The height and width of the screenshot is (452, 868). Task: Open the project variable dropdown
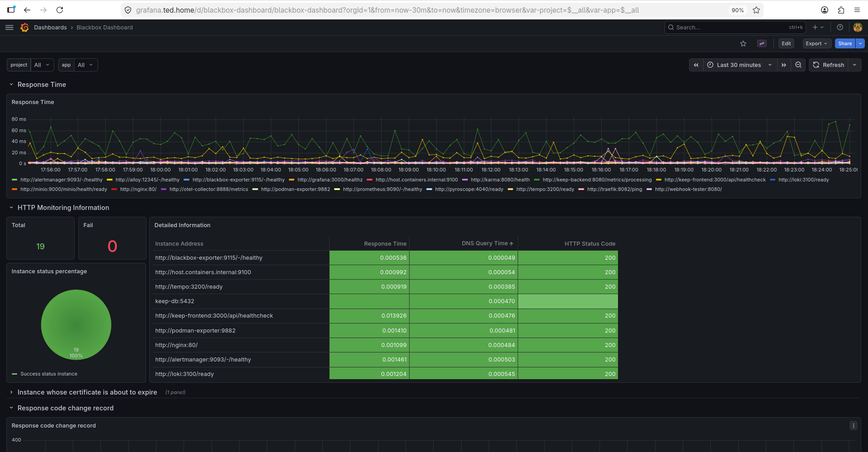click(42, 65)
